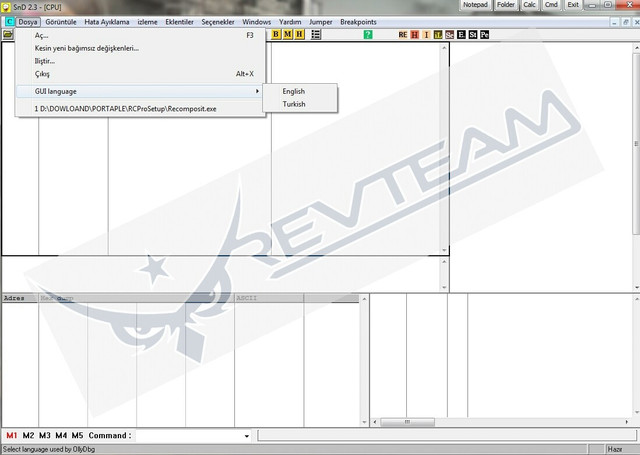Click the RE toolbar icon
640x455 pixels.
[x=403, y=35]
